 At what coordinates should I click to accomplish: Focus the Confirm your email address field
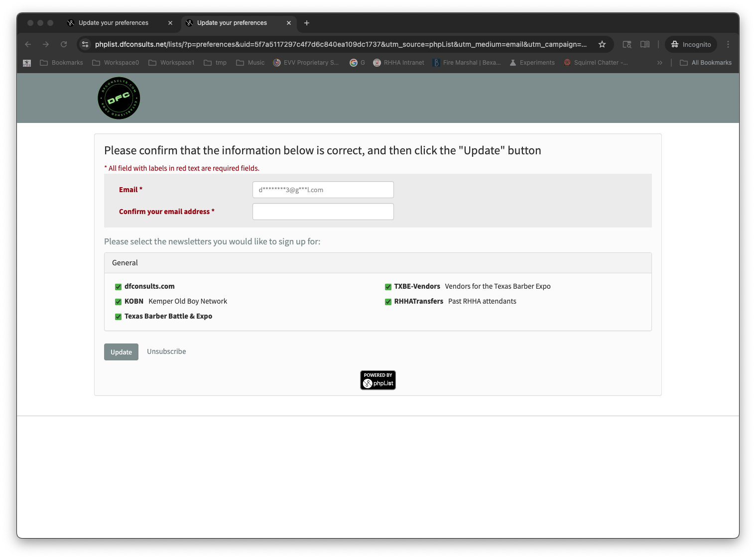[323, 212]
